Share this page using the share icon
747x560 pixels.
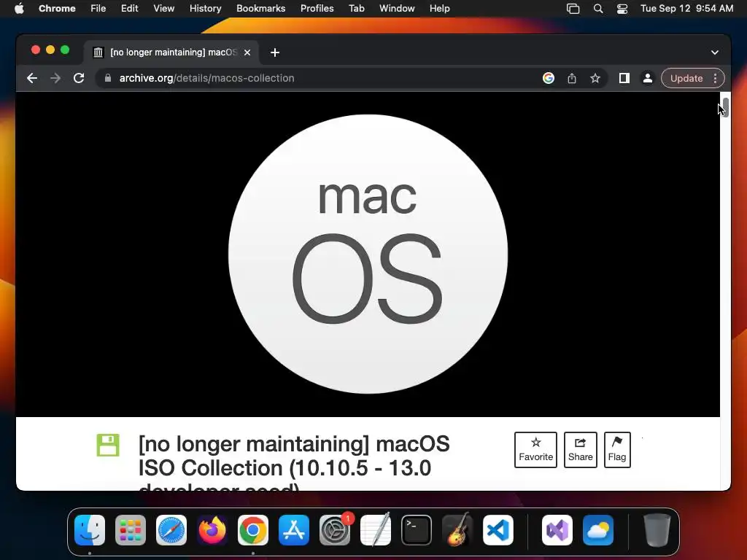[x=572, y=78]
